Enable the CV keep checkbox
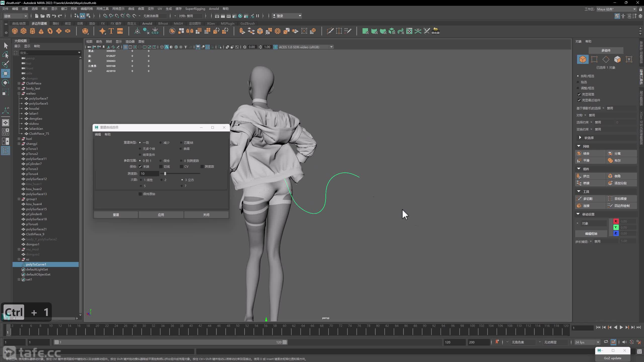 [181, 166]
